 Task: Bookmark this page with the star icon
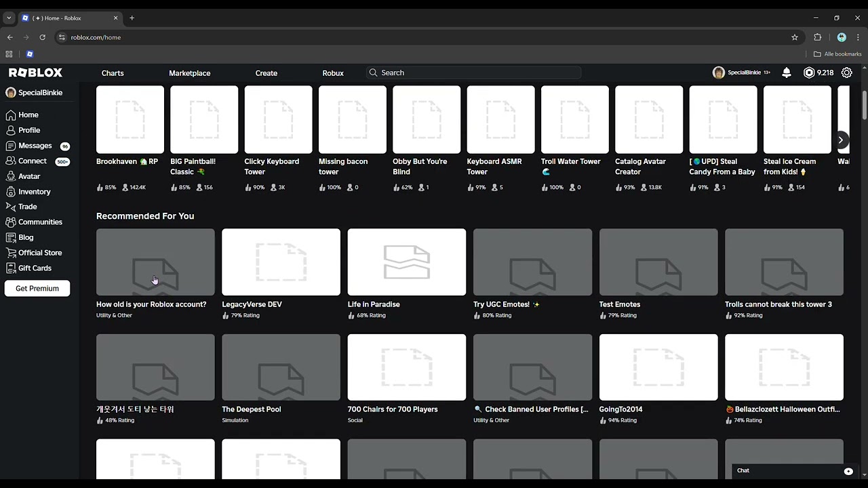pyautogui.click(x=795, y=37)
